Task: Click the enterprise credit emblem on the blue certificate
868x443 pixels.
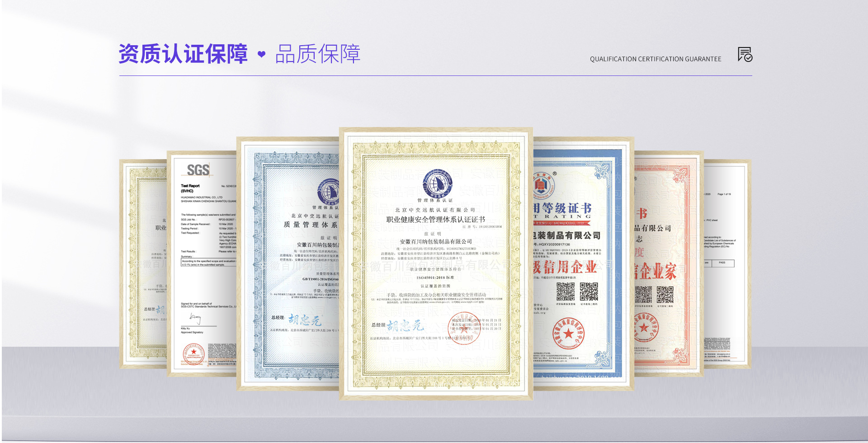Action: coord(542,185)
